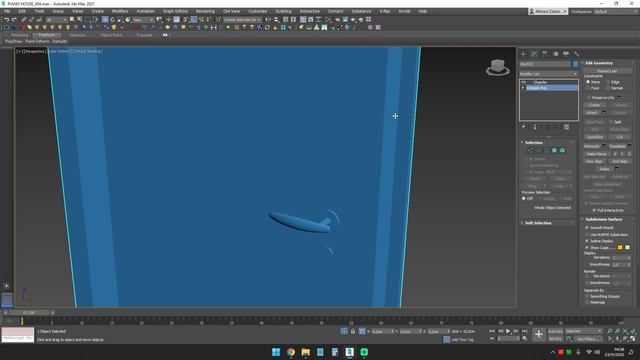The width and height of the screenshot is (640, 360).
Task: Select the Off preview selection radio button
Action: [524, 198]
